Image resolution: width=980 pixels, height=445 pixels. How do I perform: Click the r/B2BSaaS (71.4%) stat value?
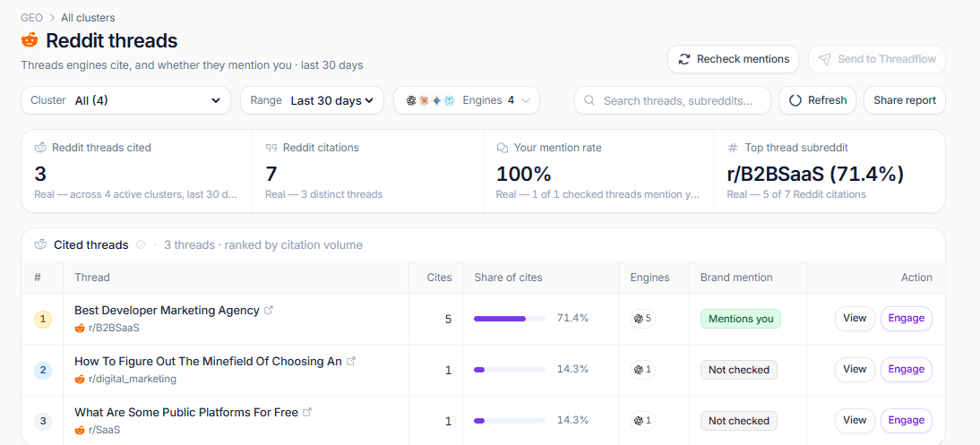point(815,174)
